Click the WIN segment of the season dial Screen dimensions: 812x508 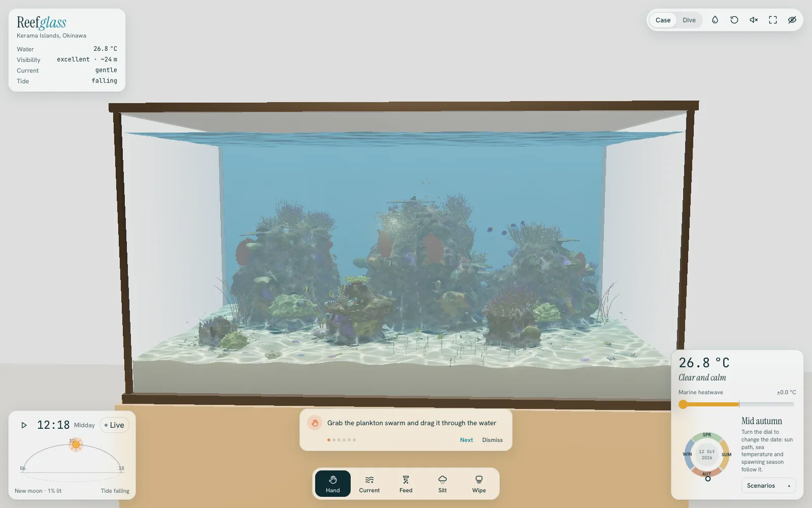click(687, 455)
